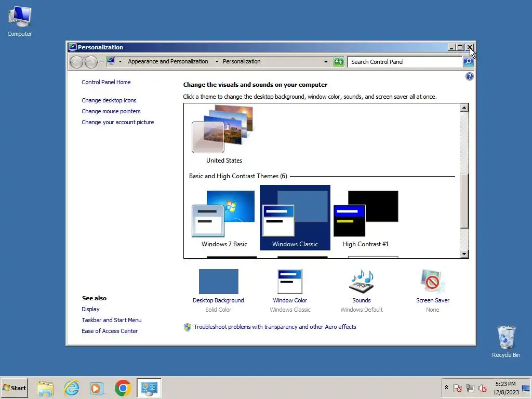Screen dimensions: 532x399
Task: Click the theme list scroll up arrow
Action: [x=464, y=108]
